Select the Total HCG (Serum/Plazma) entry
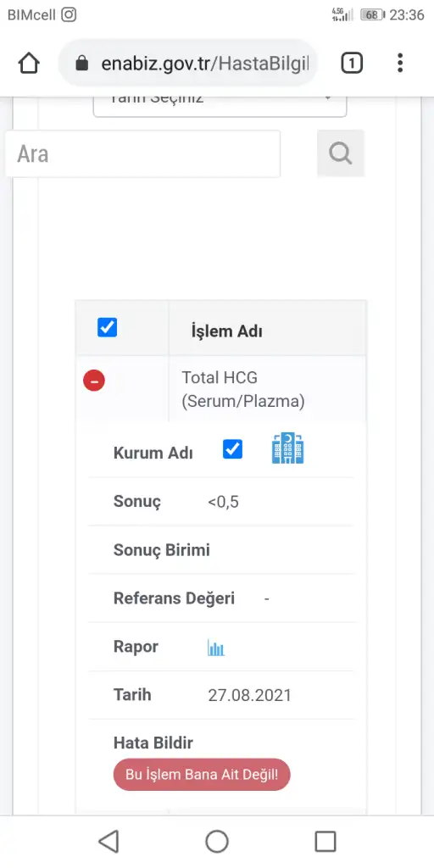 point(243,390)
